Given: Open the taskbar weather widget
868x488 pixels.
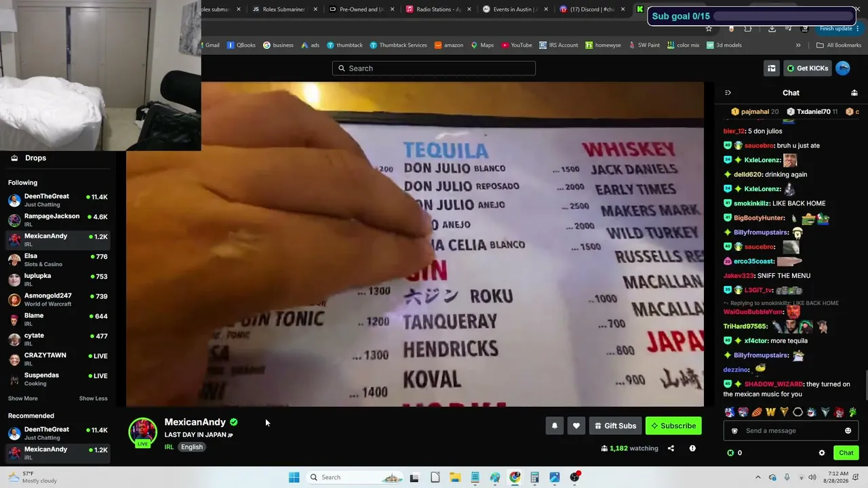Looking at the screenshot, I should pyautogui.click(x=32, y=477).
